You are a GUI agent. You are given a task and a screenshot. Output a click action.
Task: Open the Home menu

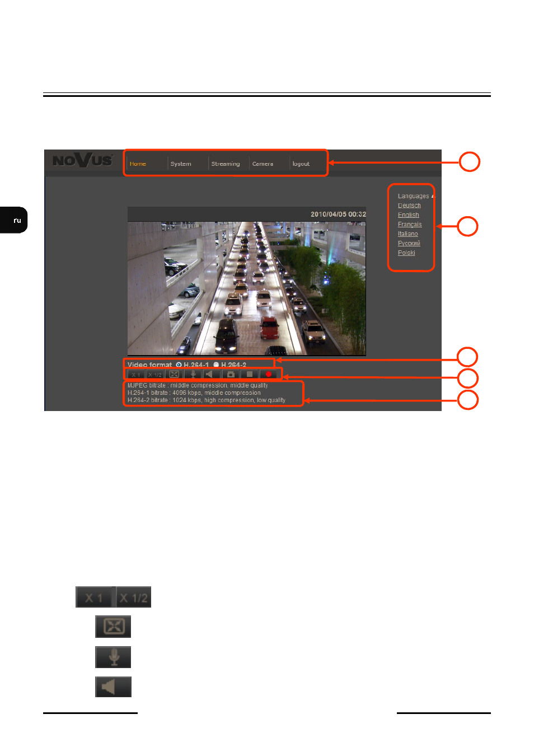pyautogui.click(x=138, y=164)
